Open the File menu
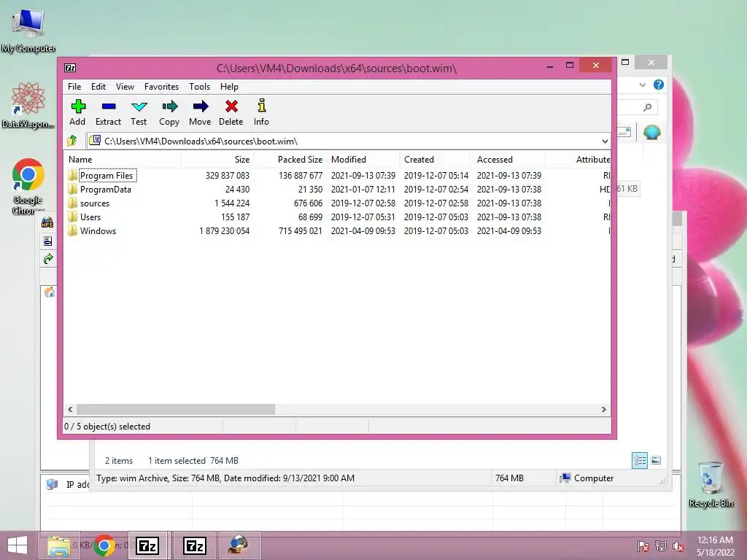The width and height of the screenshot is (747, 560). pyautogui.click(x=74, y=87)
